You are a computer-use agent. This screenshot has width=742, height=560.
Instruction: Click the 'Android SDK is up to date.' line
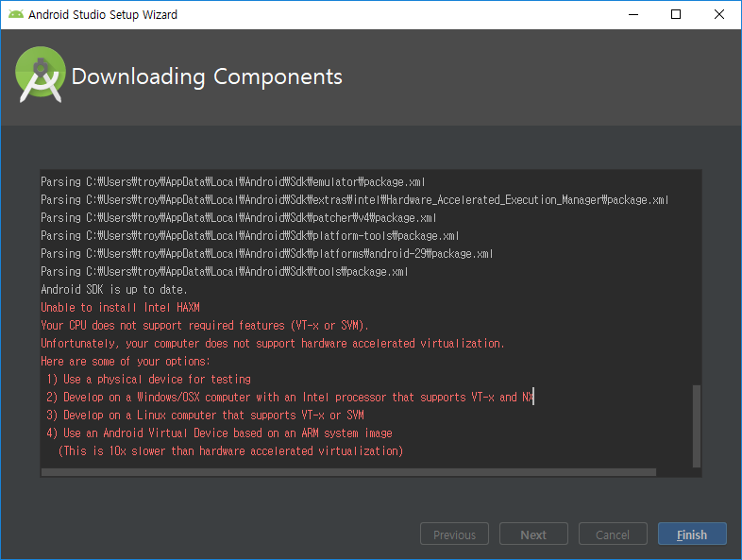[x=114, y=290]
